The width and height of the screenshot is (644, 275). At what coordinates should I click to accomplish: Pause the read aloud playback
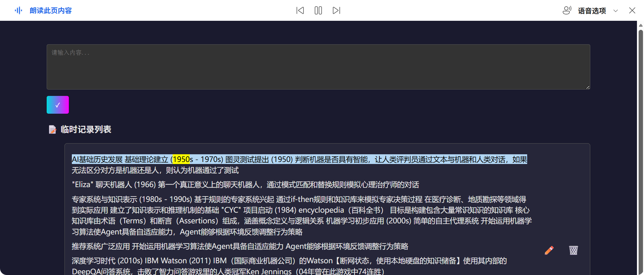[x=318, y=10]
